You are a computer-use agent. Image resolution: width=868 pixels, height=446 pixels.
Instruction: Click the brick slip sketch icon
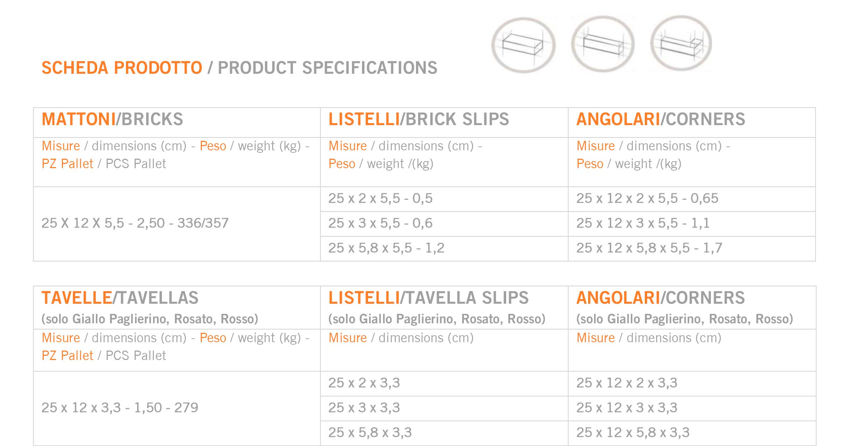603,44
